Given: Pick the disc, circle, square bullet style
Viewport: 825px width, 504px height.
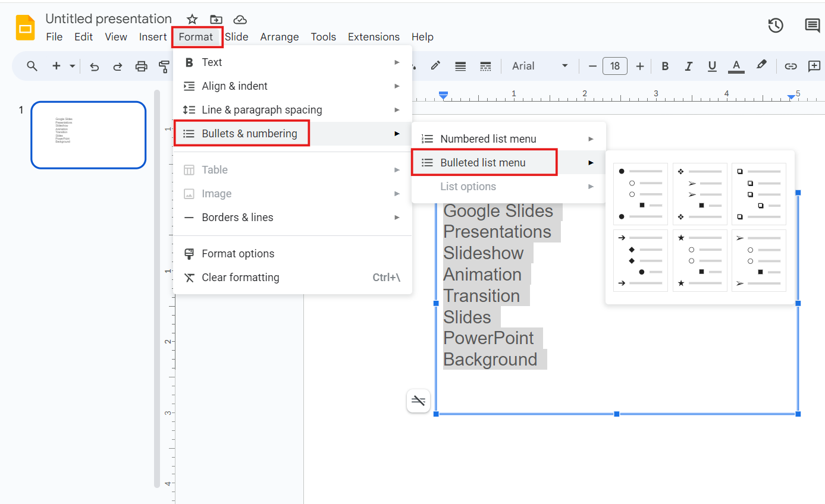Looking at the screenshot, I should click(x=641, y=194).
